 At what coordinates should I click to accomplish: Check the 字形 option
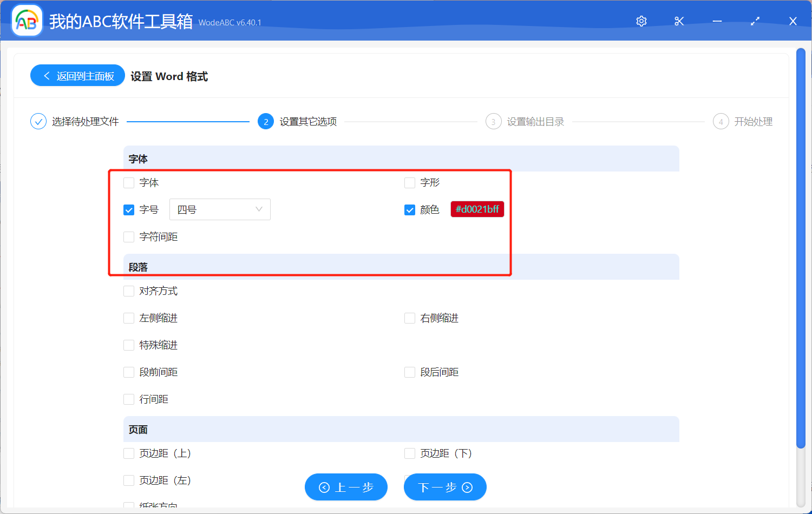[x=409, y=183]
